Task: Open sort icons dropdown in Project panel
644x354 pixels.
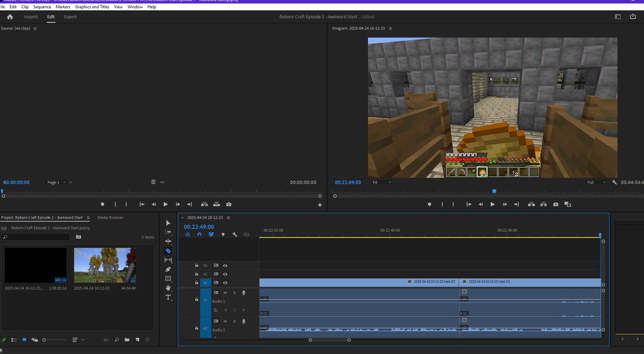Action: (x=78, y=339)
